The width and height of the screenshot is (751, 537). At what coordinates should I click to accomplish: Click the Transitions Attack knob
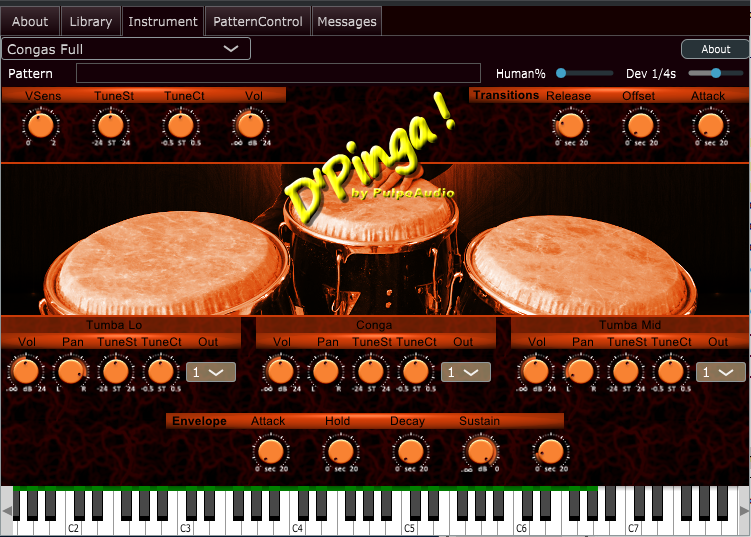[711, 126]
